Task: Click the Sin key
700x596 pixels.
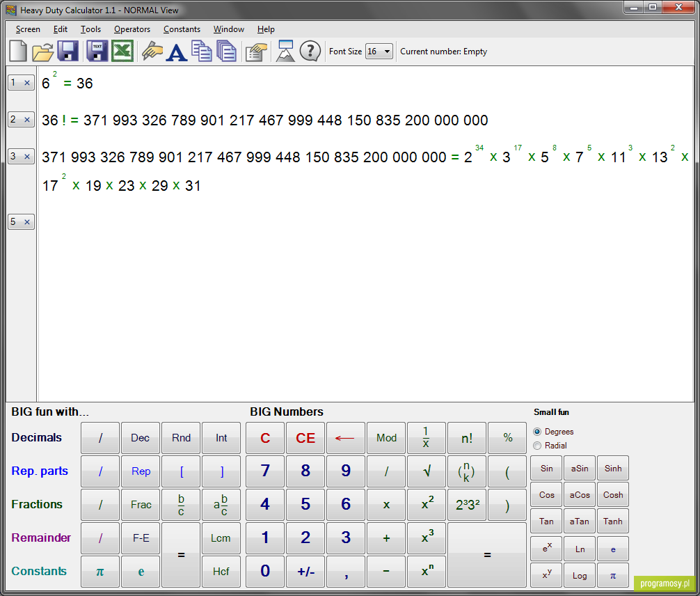Action: (546, 468)
